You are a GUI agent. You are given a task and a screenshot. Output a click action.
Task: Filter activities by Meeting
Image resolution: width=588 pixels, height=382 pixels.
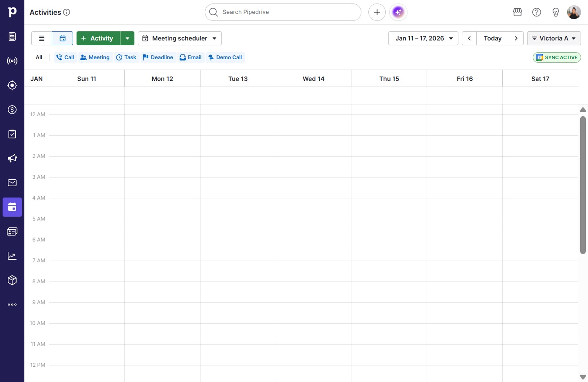click(95, 57)
